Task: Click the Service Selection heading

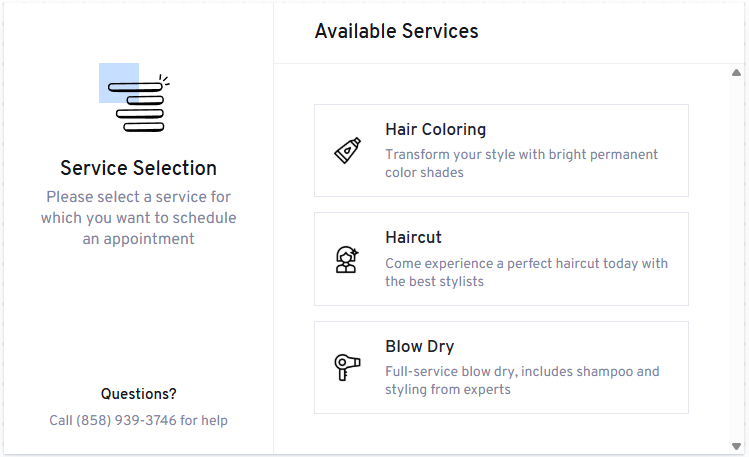Action: coord(139,168)
